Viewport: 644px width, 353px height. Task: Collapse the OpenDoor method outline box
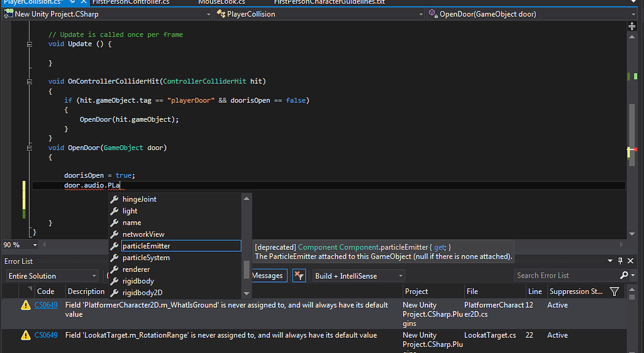coord(30,148)
